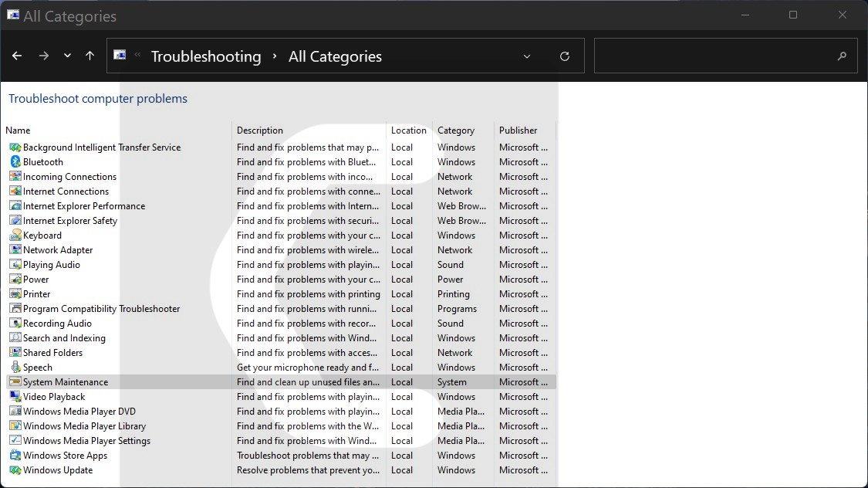Click 'Find and fix problems with printing' text
Image resolution: width=868 pixels, height=488 pixels.
click(x=309, y=294)
